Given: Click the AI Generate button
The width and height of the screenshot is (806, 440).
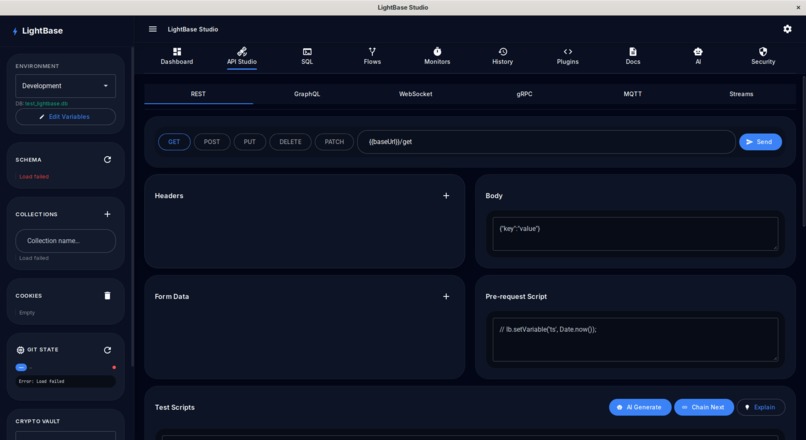Looking at the screenshot, I should click(640, 407).
